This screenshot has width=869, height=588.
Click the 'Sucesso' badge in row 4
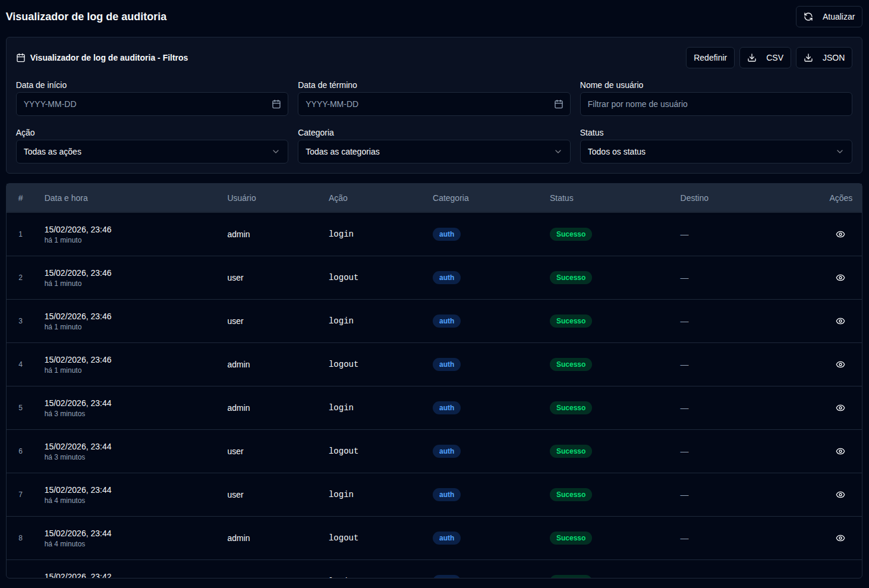click(x=571, y=364)
